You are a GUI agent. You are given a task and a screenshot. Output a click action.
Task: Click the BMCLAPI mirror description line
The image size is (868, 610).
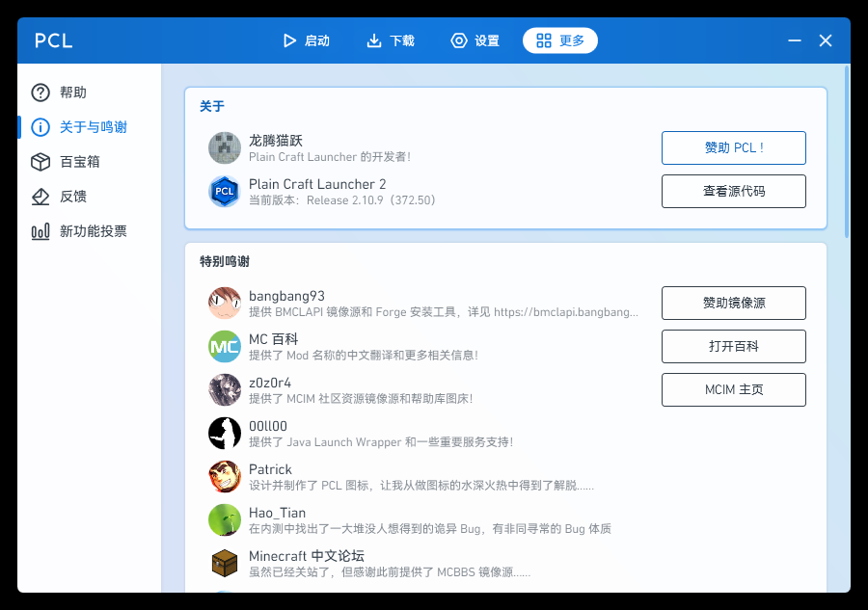[444, 312]
